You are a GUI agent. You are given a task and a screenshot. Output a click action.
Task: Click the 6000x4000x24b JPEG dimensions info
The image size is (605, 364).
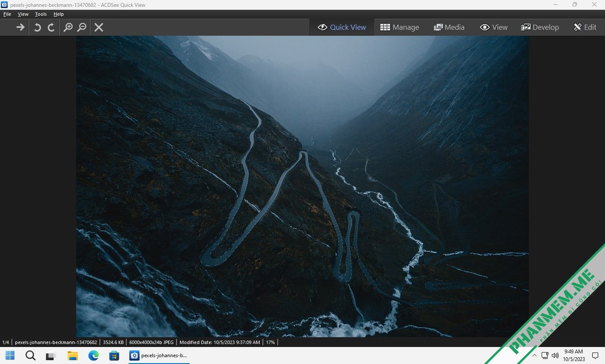[x=151, y=342]
